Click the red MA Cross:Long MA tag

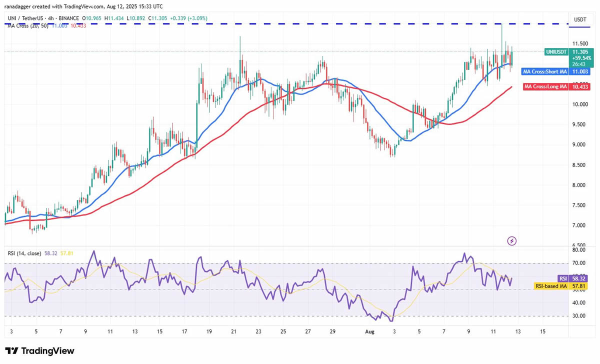pyautogui.click(x=545, y=86)
